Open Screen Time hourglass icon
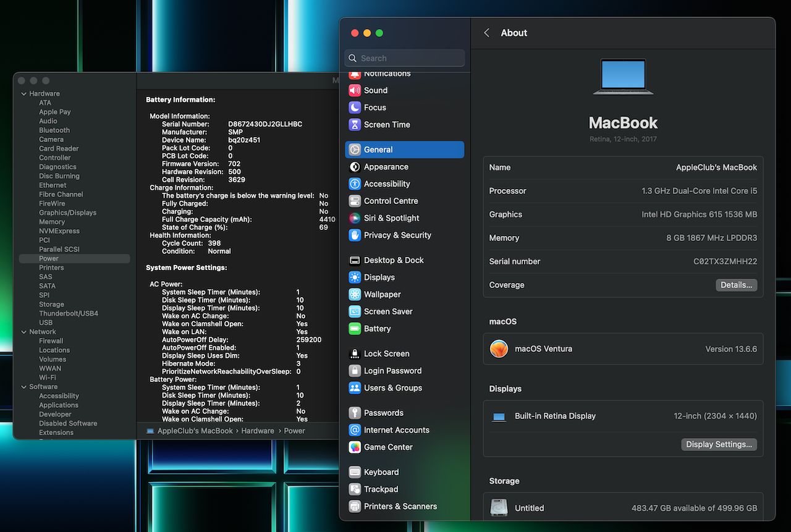Viewport: 791px width, 532px height. pyautogui.click(x=355, y=124)
